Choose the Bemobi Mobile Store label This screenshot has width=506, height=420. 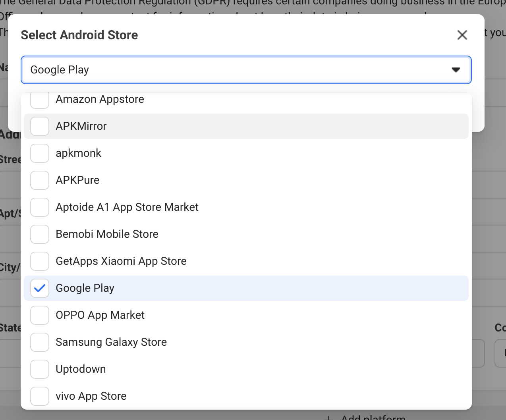point(107,234)
